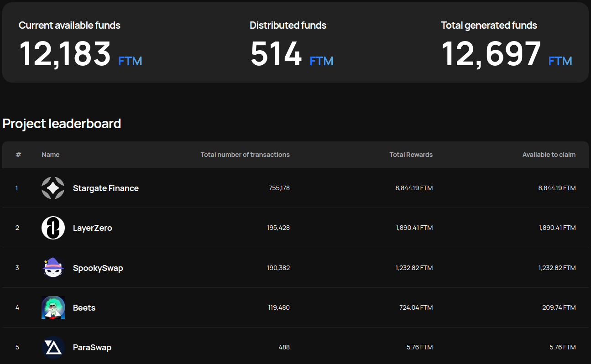Click rank number 3 in leaderboard

[17, 268]
